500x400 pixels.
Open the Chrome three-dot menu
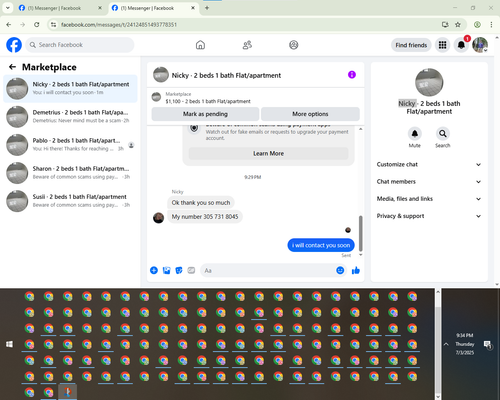[491, 25]
